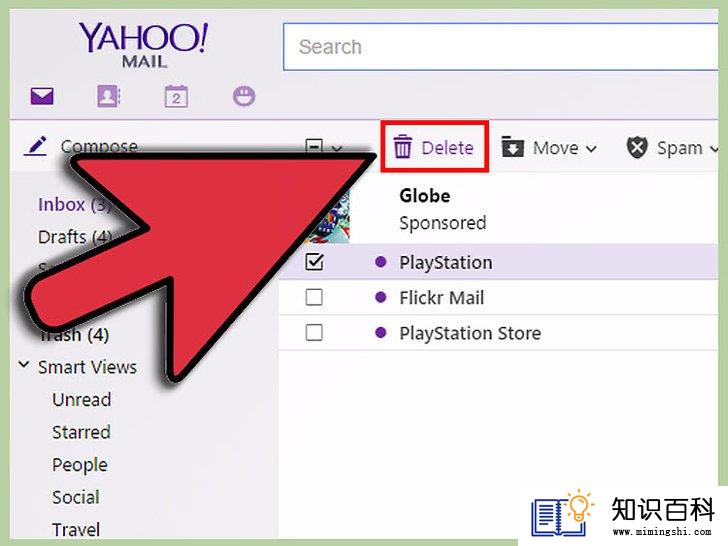Click the Spam shield icon

click(637, 148)
